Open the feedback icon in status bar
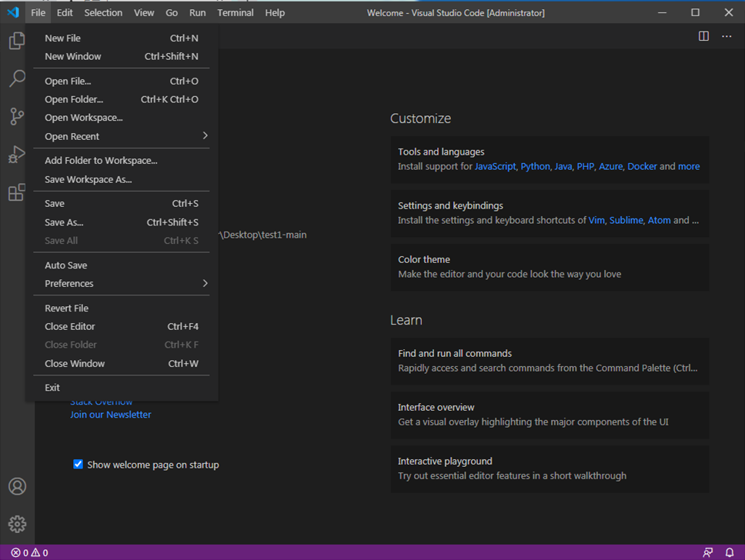 [x=707, y=552]
